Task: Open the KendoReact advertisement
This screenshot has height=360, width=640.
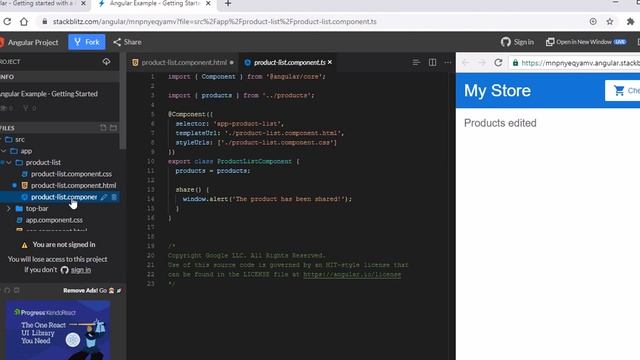Action: [x=58, y=330]
